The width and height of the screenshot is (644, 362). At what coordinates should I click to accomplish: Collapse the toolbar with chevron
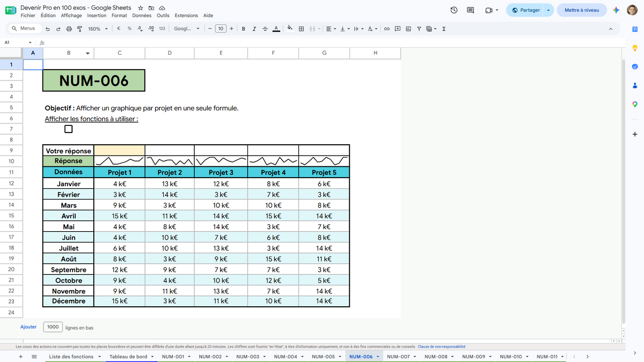611,29
